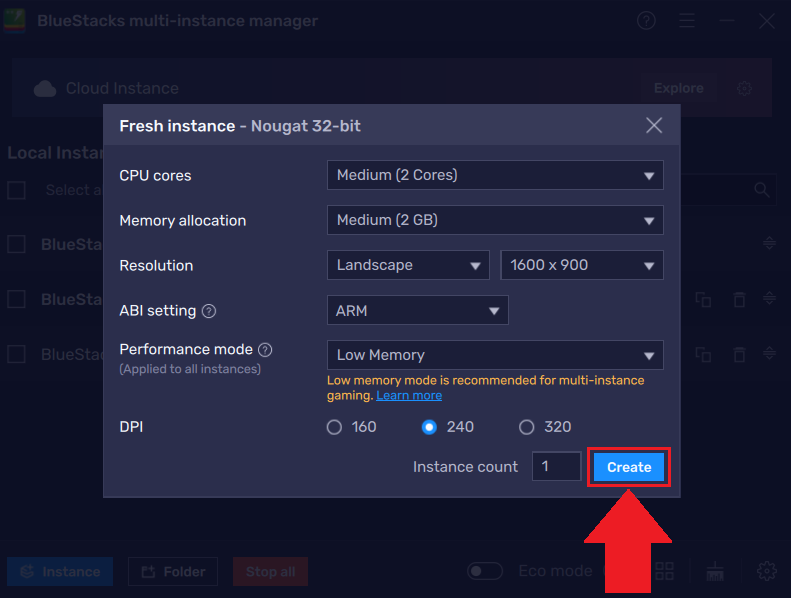The width and height of the screenshot is (791, 598).
Task: Click the arrange grid icon in bottom bar
Action: [664, 571]
